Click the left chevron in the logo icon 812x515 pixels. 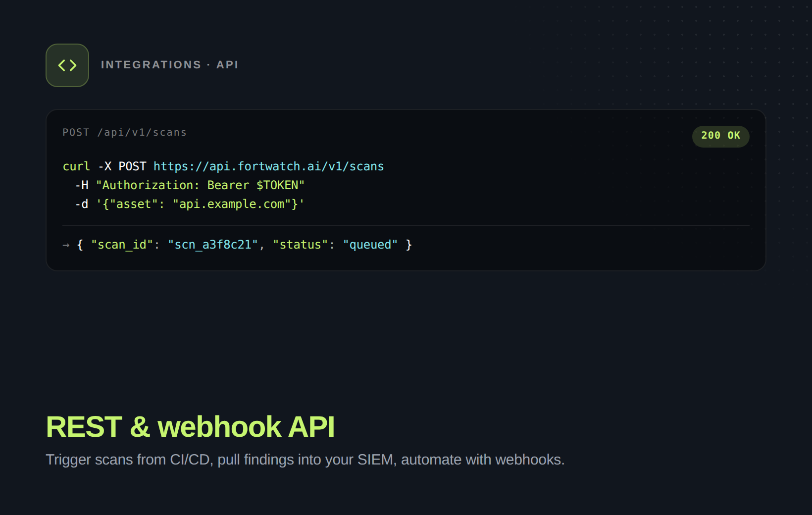(x=62, y=65)
